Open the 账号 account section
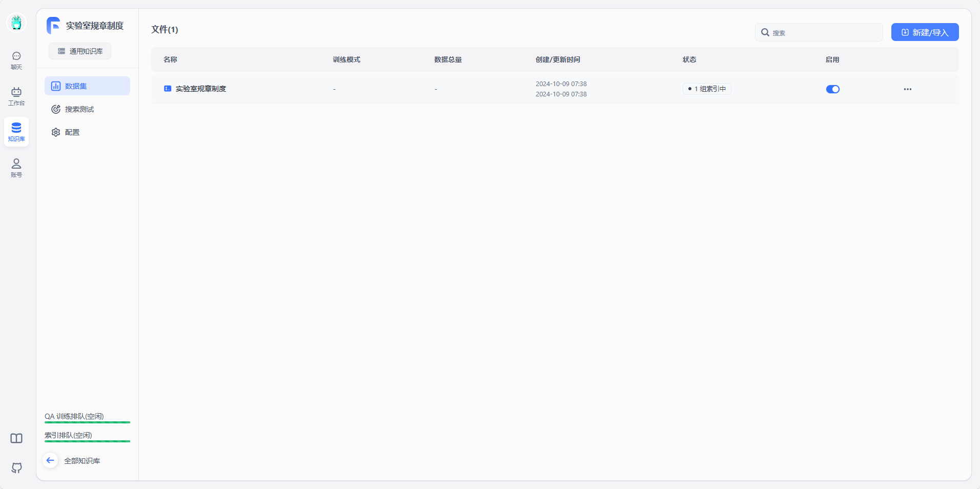This screenshot has height=489, width=980. click(16, 168)
